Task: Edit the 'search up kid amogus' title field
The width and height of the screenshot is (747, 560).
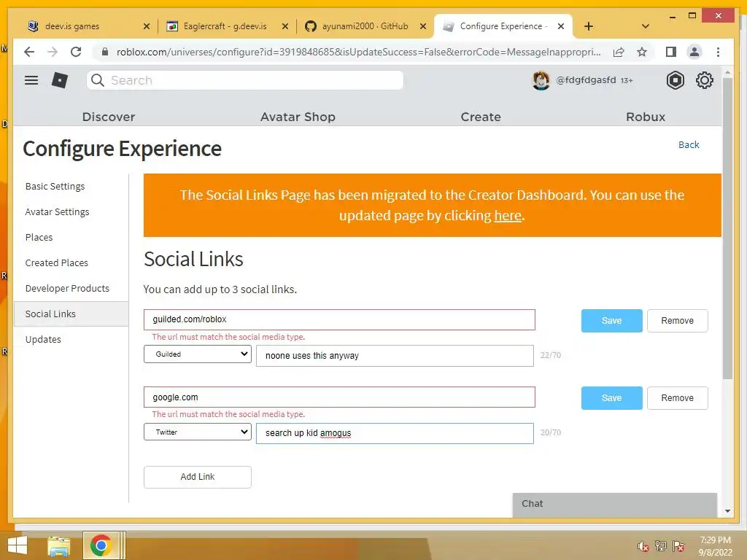Action: click(x=395, y=433)
